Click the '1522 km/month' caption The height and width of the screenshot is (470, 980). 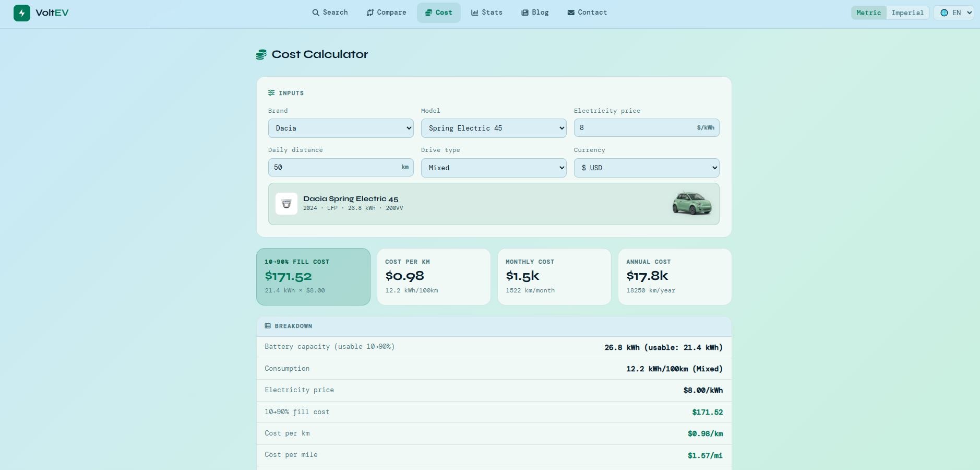(x=530, y=290)
